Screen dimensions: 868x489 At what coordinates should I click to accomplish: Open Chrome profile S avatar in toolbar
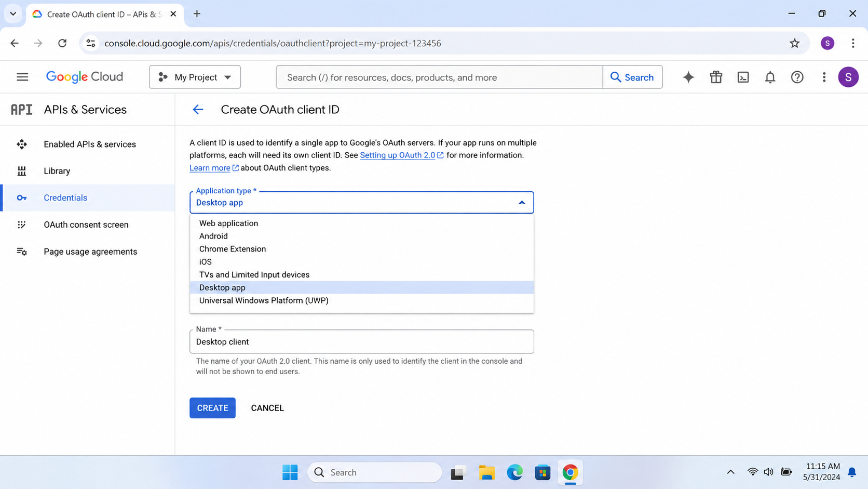828,43
